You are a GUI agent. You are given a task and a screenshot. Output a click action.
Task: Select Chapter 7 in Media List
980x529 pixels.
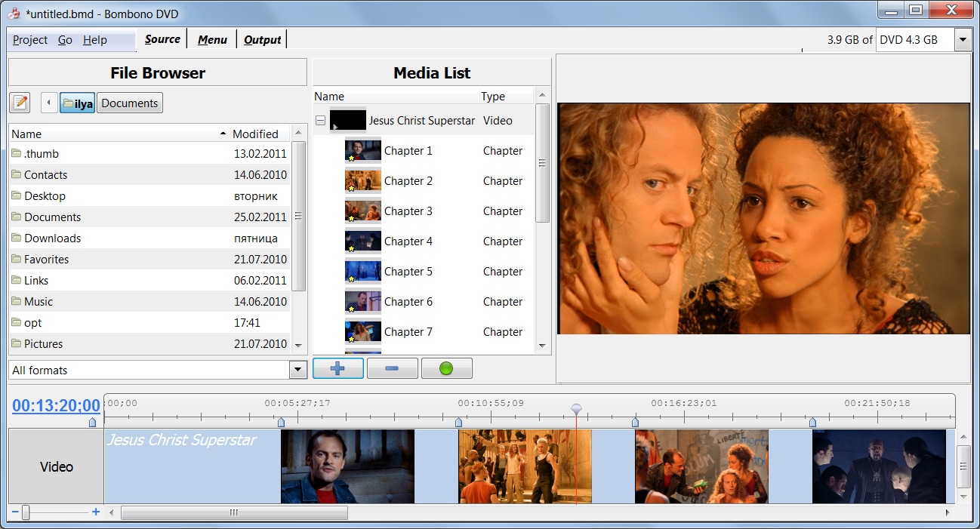(424, 331)
